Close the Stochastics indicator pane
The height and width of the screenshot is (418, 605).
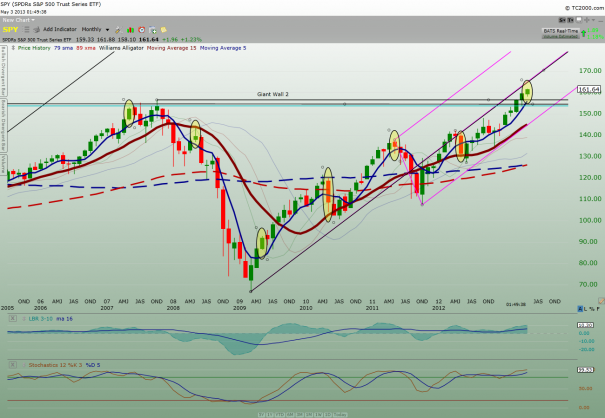pyautogui.click(x=13, y=364)
